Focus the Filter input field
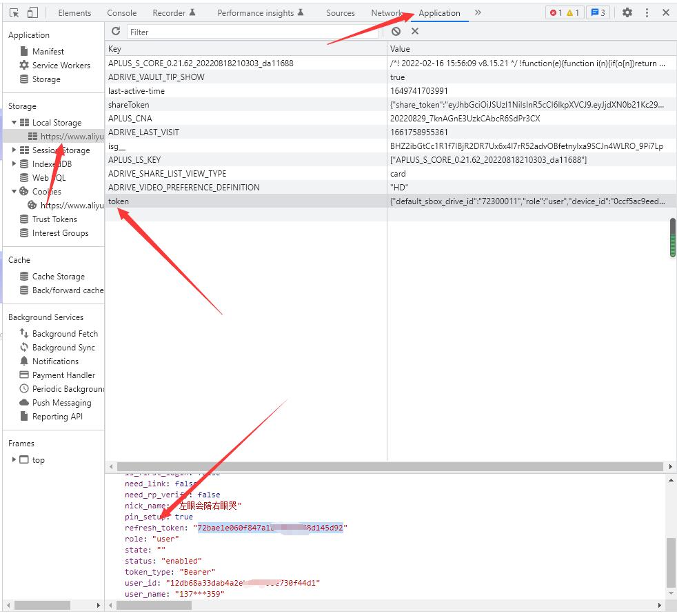677x616 pixels. point(252,32)
